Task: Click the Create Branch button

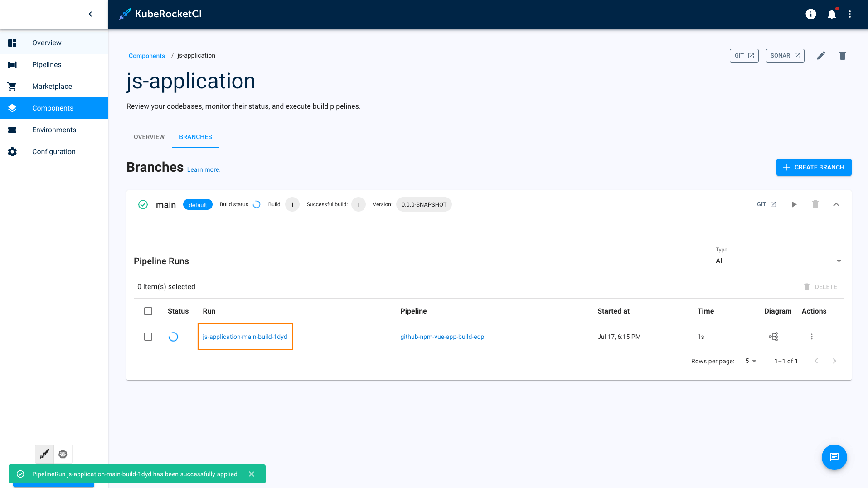Action: tap(814, 167)
